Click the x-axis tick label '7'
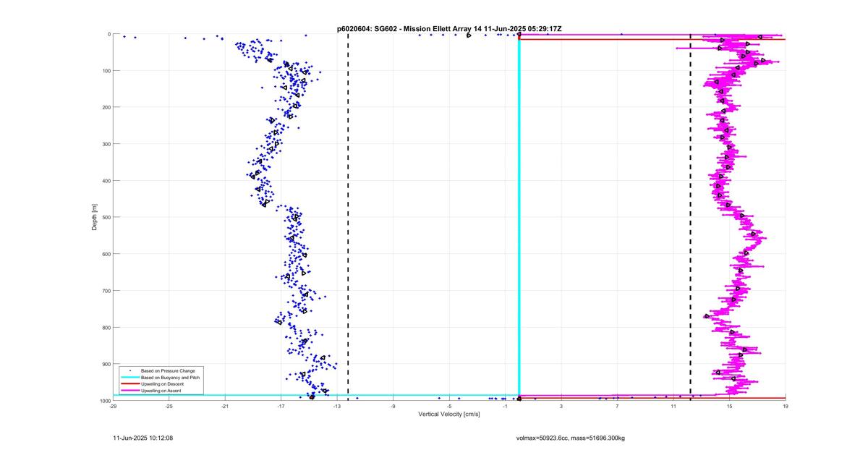 (x=617, y=406)
